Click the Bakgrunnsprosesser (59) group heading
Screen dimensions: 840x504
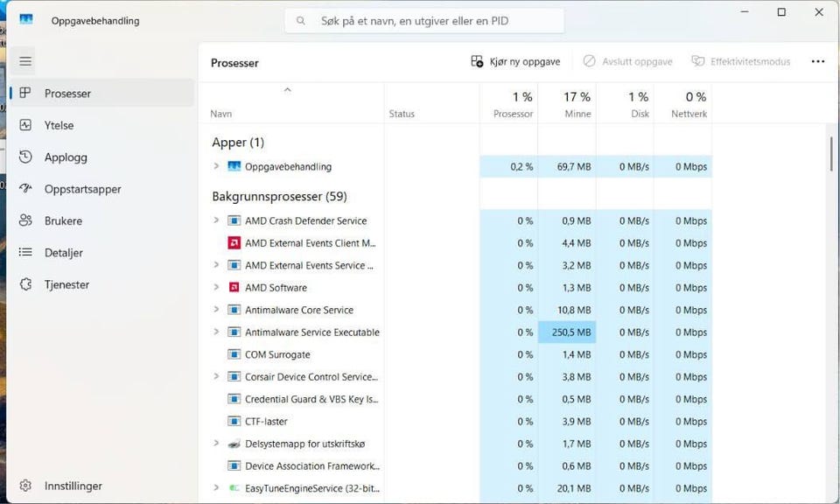point(279,197)
